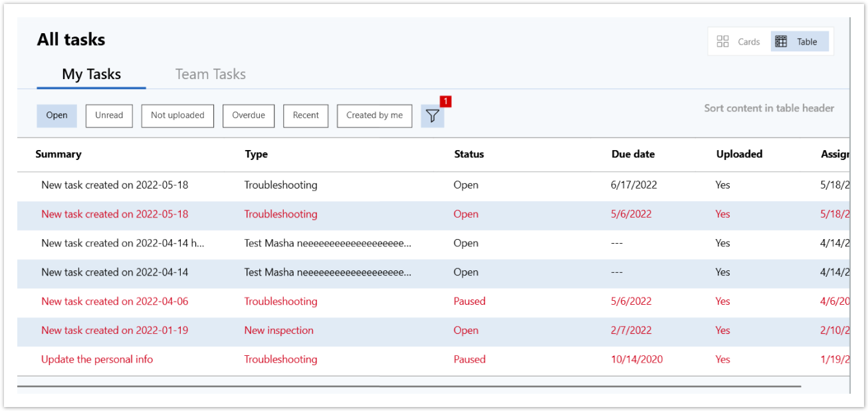Image resolution: width=868 pixels, height=411 pixels.
Task: Sort by the Status column header
Action: point(469,154)
